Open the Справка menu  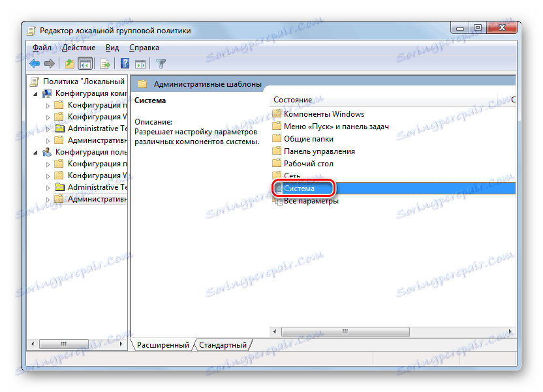pyautogui.click(x=144, y=48)
